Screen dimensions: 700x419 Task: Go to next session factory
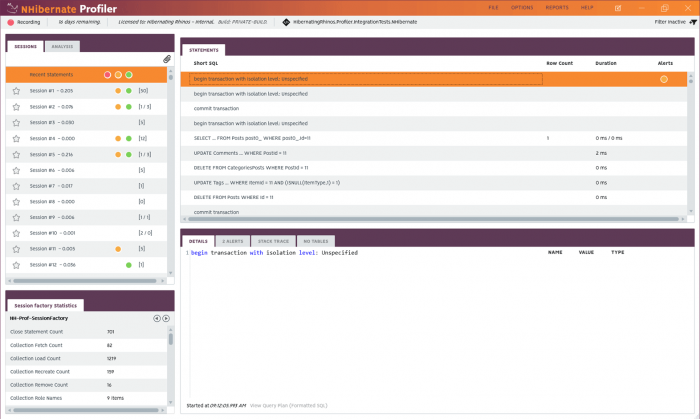(x=166, y=319)
